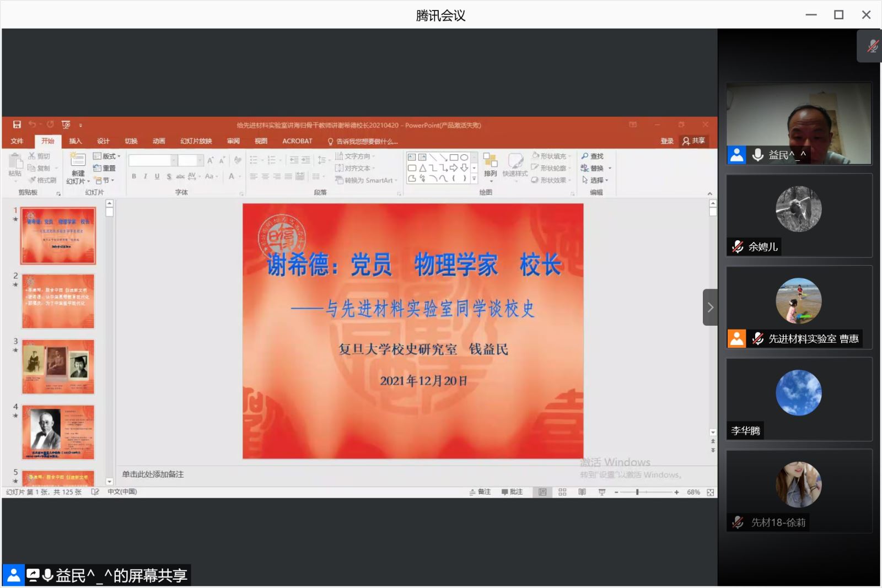Toggle Bold formatting
The image size is (882, 588).
[134, 176]
